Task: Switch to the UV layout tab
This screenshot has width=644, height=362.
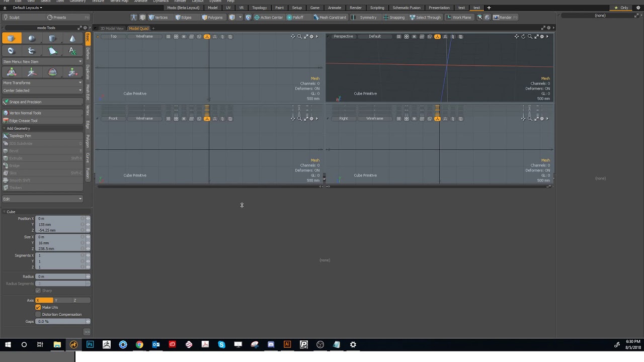Action: [x=228, y=8]
